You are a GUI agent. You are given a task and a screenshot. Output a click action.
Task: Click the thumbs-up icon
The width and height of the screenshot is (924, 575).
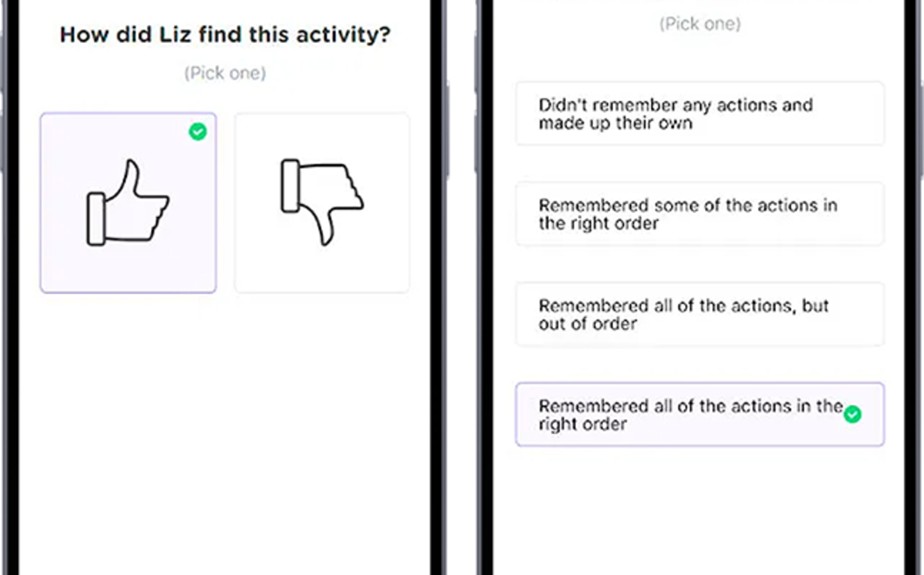tap(129, 203)
